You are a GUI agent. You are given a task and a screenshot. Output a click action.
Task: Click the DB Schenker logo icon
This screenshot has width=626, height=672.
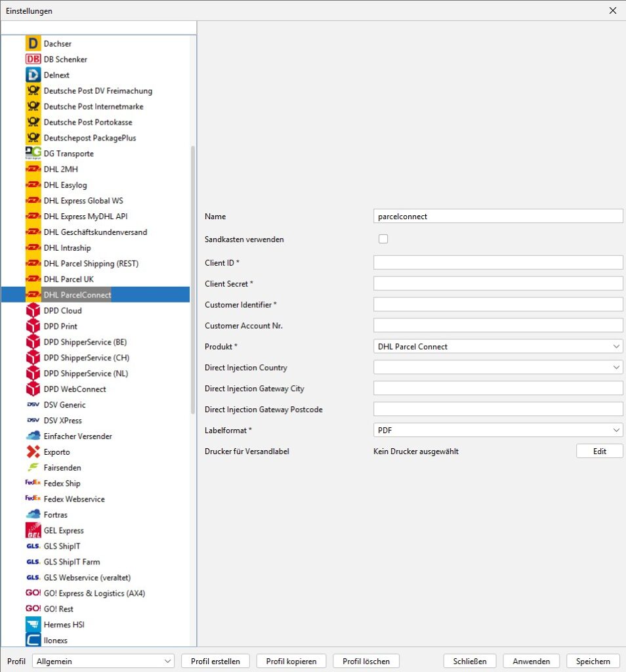coord(33,60)
